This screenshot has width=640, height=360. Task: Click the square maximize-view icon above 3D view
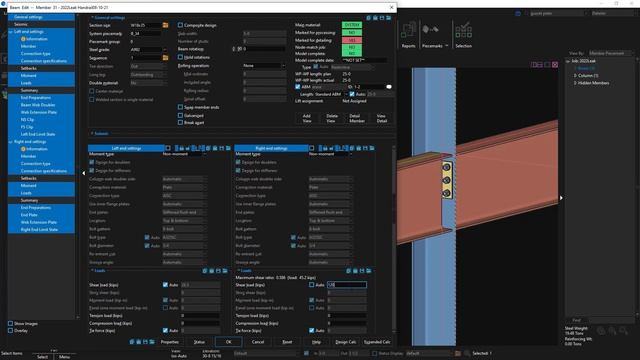pyautogui.click(x=547, y=64)
